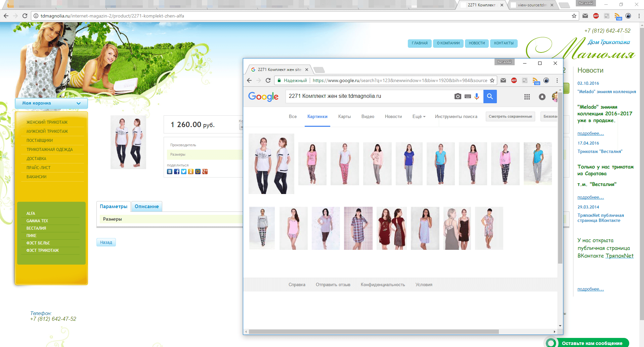Open the plaid shirt dress image result
644x347 pixels.
click(x=358, y=228)
